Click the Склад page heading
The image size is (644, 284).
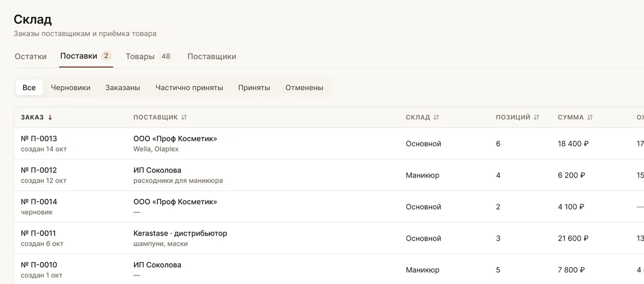coord(33,19)
